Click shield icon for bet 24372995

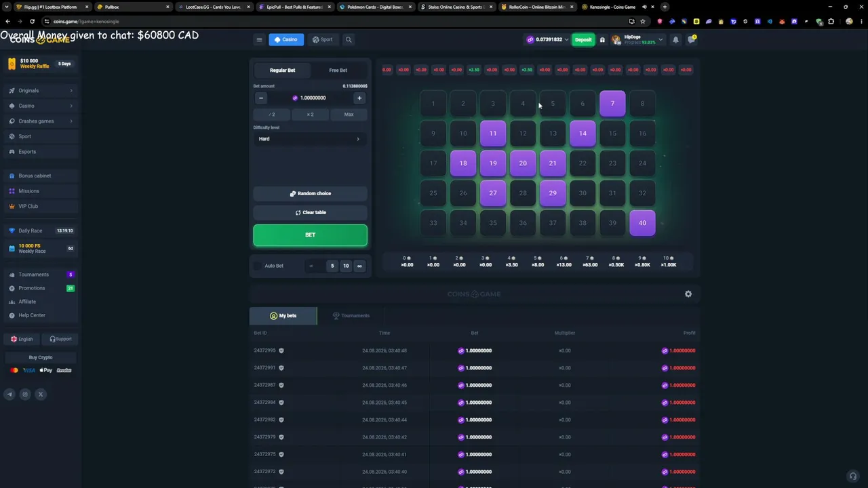tap(281, 350)
